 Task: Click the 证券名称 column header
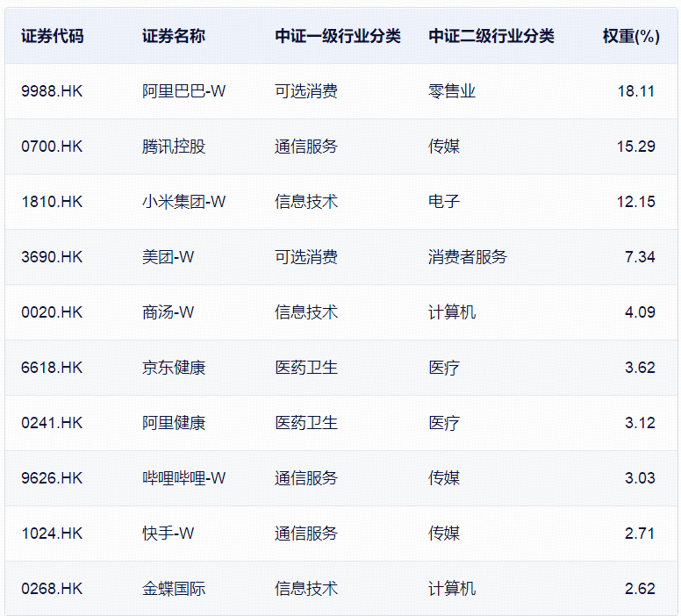pyautogui.click(x=174, y=36)
